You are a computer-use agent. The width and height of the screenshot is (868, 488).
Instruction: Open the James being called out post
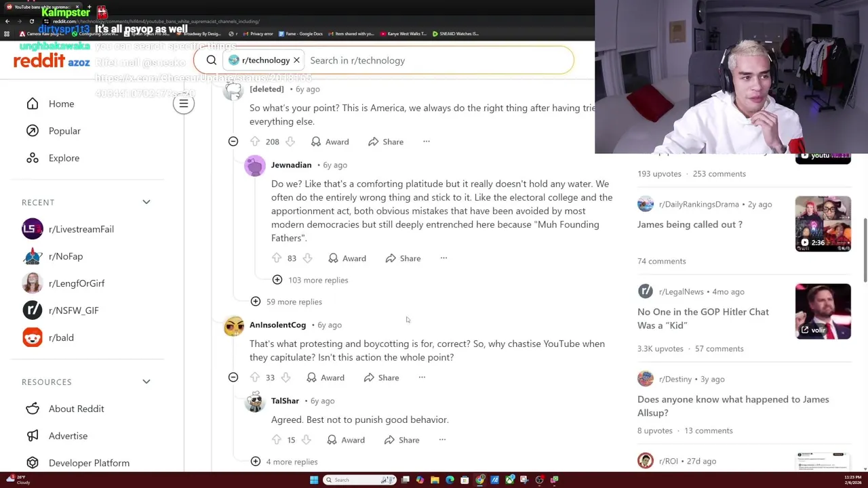(x=690, y=224)
